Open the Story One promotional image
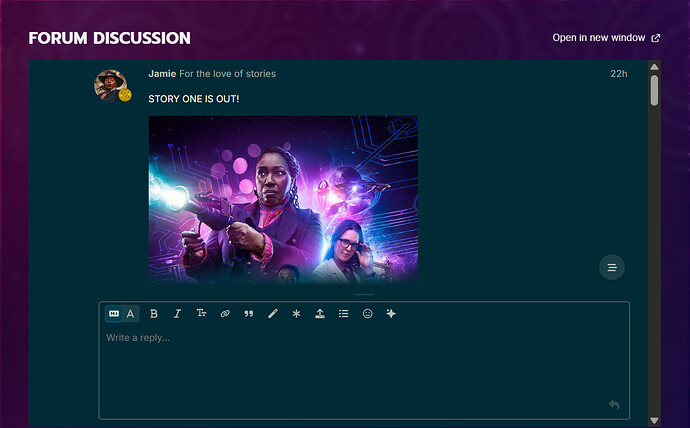Screen dimensions: 690x428 (x=283, y=199)
